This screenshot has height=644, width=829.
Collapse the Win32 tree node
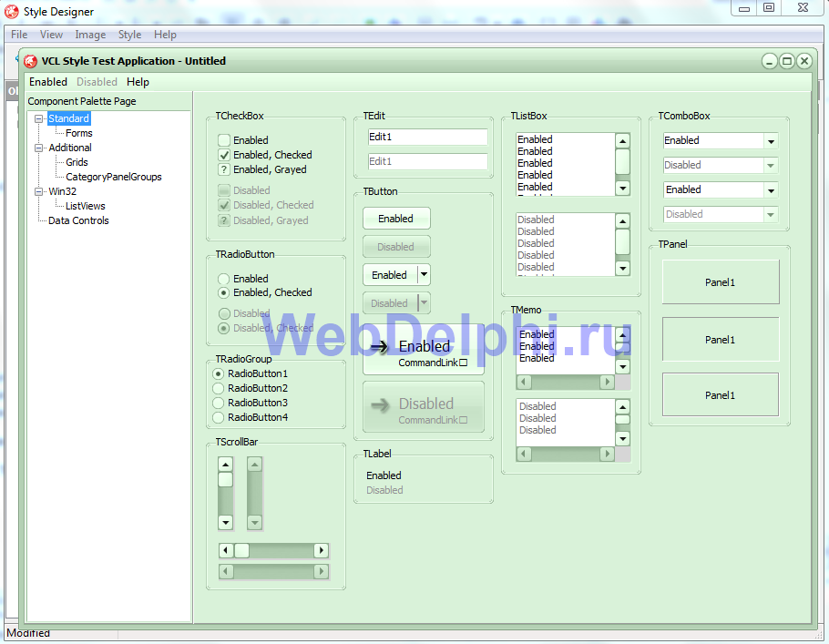pos(38,192)
